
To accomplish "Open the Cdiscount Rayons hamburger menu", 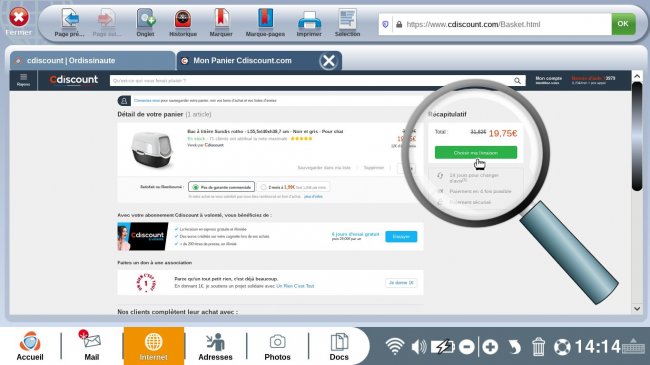I will (x=24, y=80).
